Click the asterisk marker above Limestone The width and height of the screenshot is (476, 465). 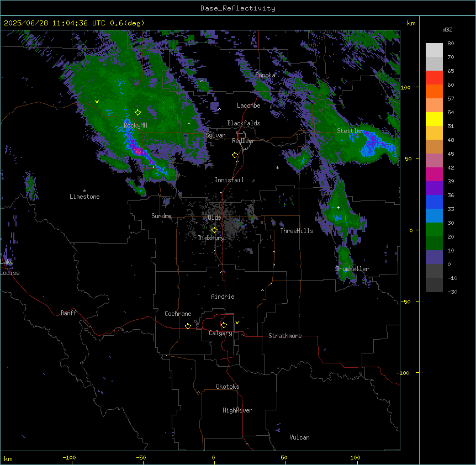point(84,191)
